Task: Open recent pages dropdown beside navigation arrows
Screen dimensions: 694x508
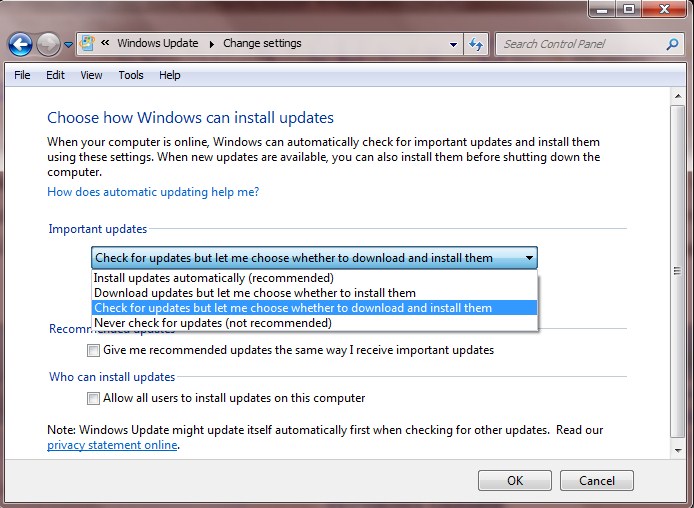Action: pyautogui.click(x=68, y=44)
